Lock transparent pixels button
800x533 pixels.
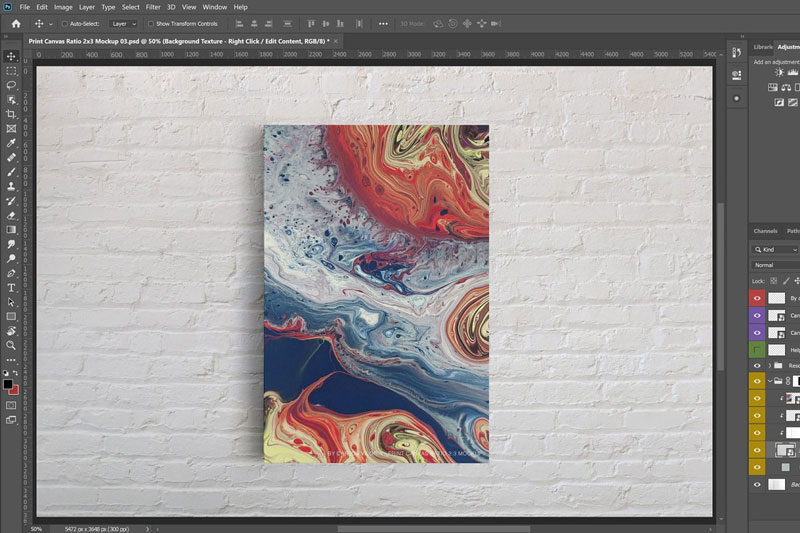pos(773,281)
